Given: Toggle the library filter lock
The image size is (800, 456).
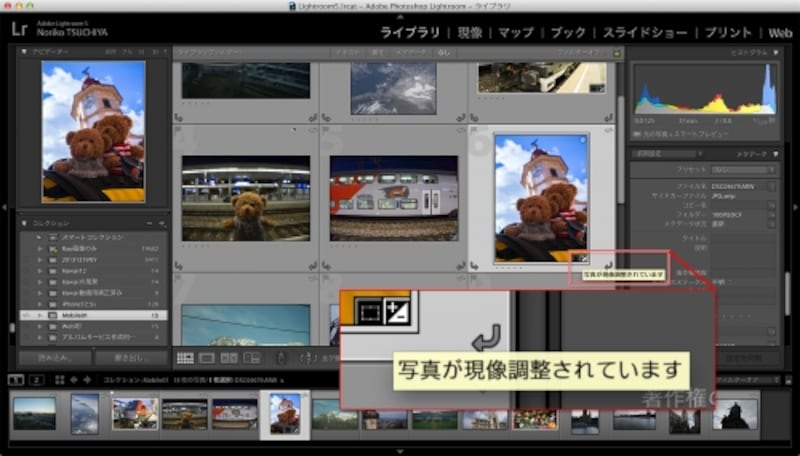Looking at the screenshot, I should click(x=617, y=53).
